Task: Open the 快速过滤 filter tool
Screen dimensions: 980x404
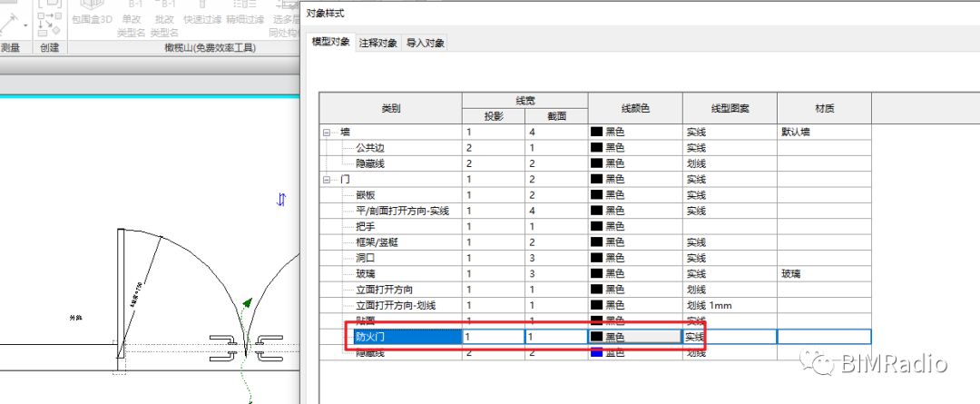Action: pos(202,13)
